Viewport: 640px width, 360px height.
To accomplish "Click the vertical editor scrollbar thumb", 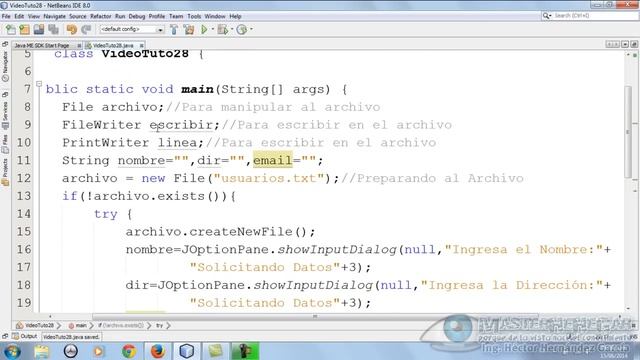I will [x=628, y=131].
